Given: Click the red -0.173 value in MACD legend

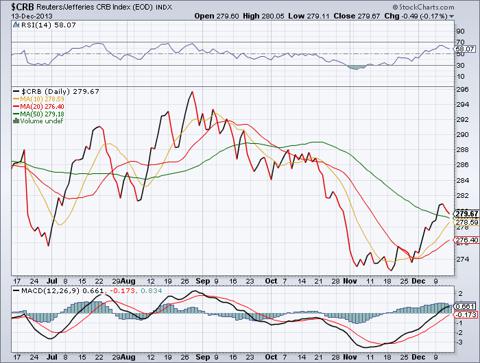Looking at the screenshot, I should pyautogui.click(x=122, y=291).
